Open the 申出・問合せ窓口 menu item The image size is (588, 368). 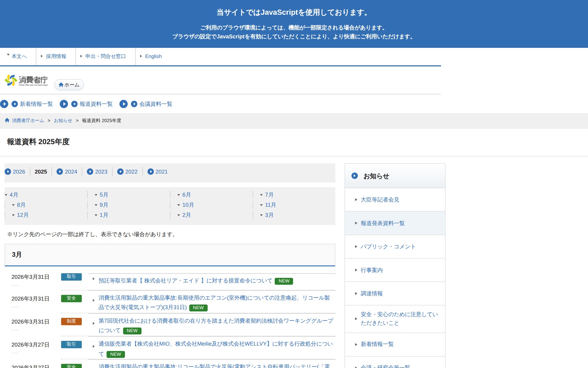point(105,56)
